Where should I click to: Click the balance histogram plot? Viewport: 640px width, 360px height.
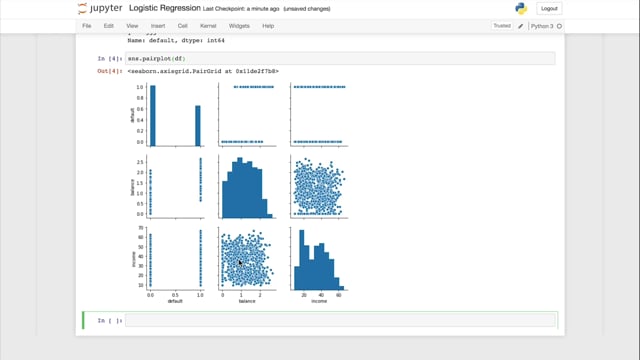[x=247, y=187]
